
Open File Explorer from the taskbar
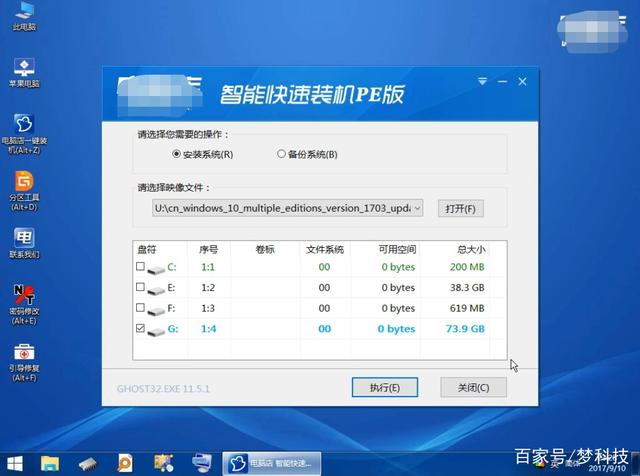(x=50, y=464)
